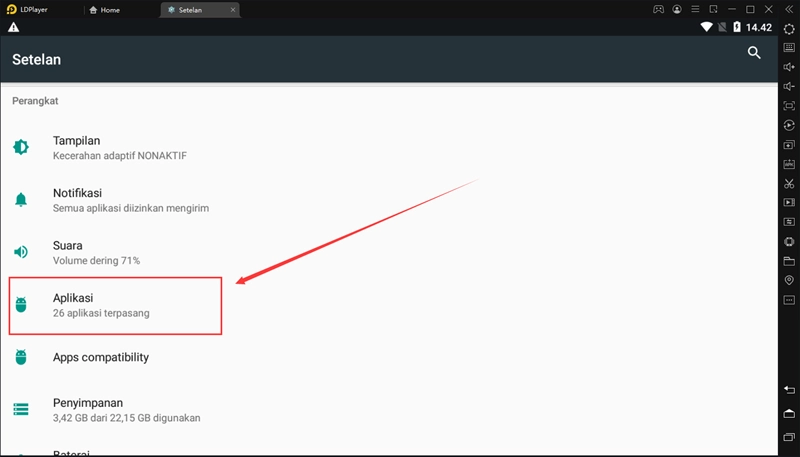Click '3,42 GB dari 22,15 GB digunakan' text
Screen dimensions: 800x457
point(127,418)
